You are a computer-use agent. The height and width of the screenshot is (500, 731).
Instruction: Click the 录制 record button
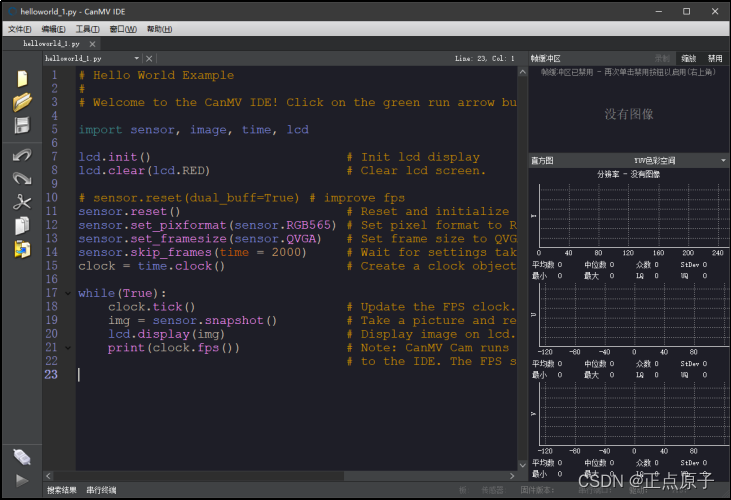point(662,58)
